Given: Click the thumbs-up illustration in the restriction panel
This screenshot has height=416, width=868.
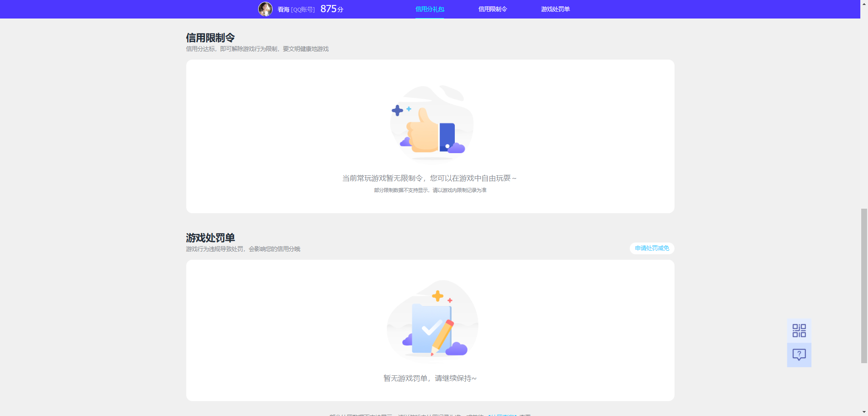Looking at the screenshot, I should tap(431, 123).
